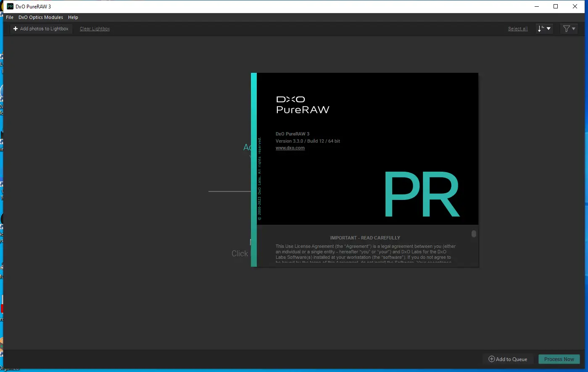Maximize the DxO PureRAW 3 window
This screenshot has height=372, width=588.
click(x=556, y=6)
